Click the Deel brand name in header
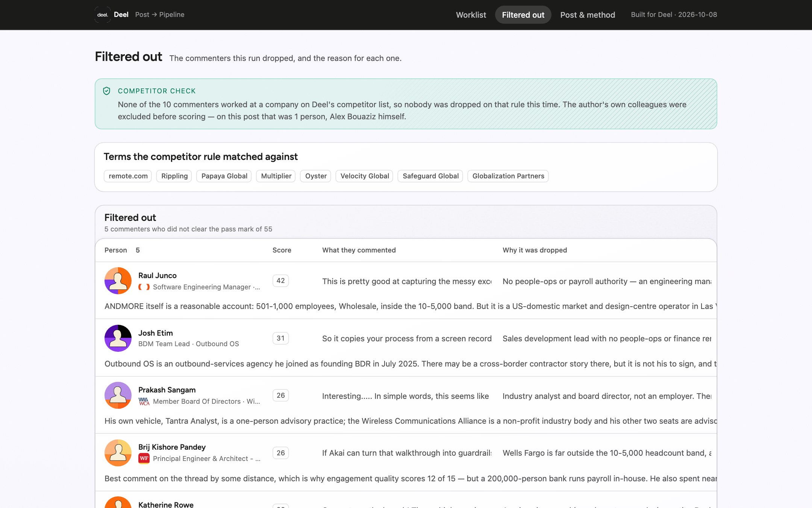This screenshot has height=508, width=812. [x=121, y=15]
